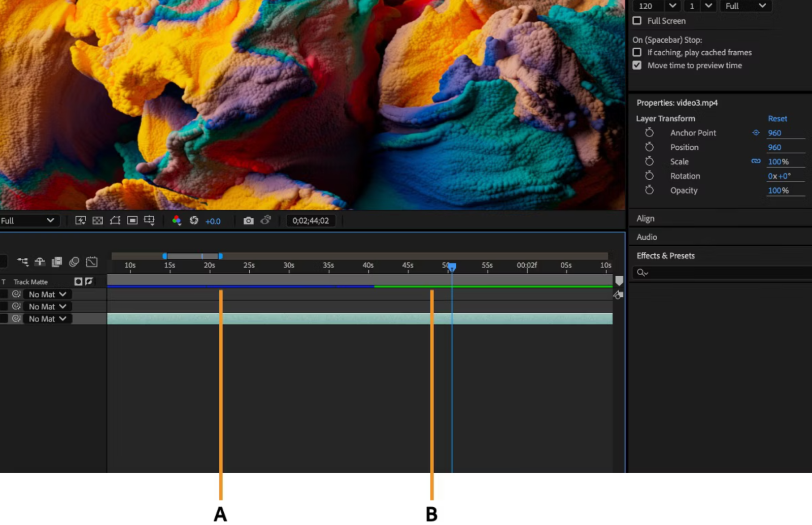Toggle the Scale link chain icon

tap(756, 161)
